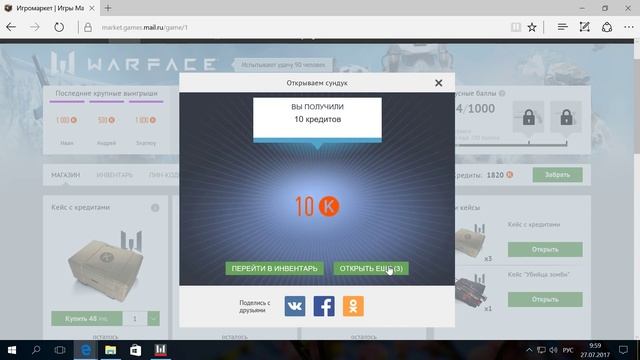Click ПЕРЕЙТИ В ИНВЕНТАРЬ button
This screenshot has height=360, width=640.
click(274, 268)
